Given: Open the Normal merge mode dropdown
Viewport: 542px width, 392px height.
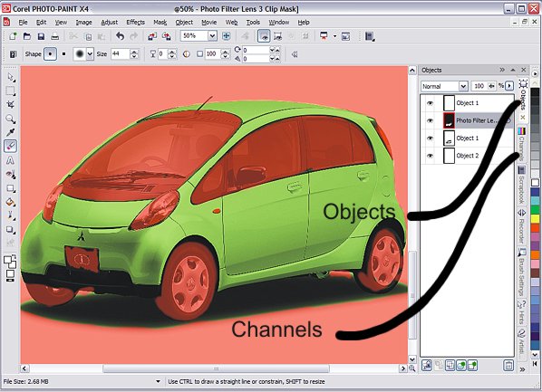Looking at the screenshot, I should coord(463,86).
